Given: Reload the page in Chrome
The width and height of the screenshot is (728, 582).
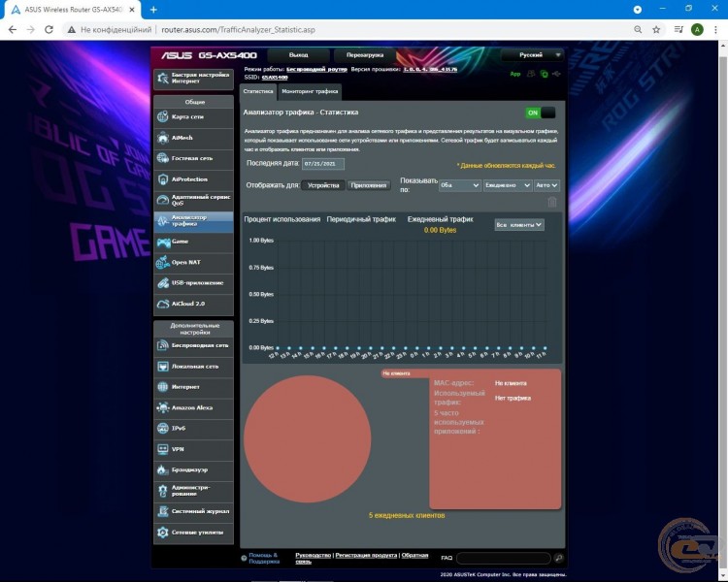Looking at the screenshot, I should click(49, 30).
